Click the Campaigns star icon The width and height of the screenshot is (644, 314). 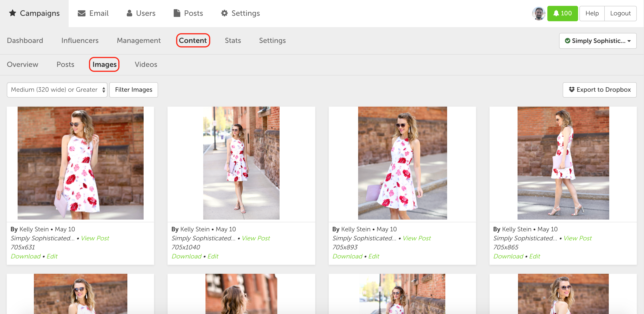tap(12, 13)
